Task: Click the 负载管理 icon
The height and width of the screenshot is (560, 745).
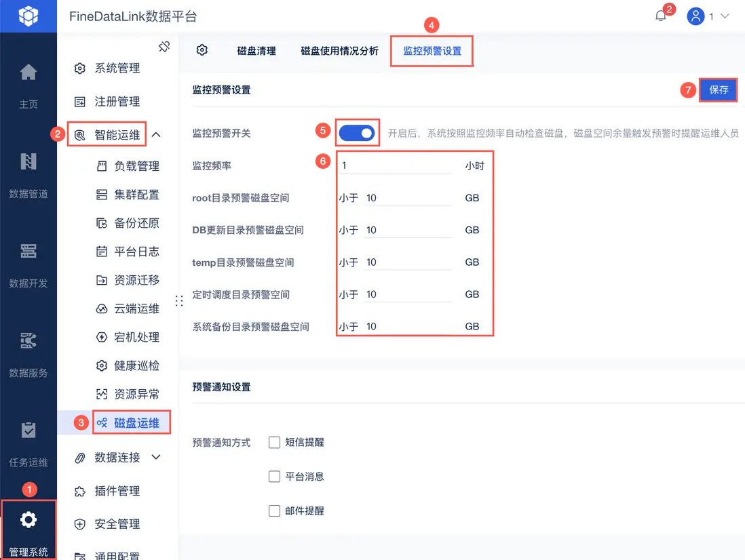Action: [102, 166]
